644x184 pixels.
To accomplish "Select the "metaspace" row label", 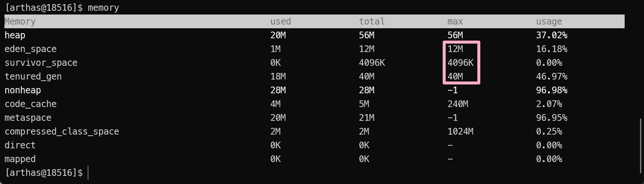I will pos(28,118).
